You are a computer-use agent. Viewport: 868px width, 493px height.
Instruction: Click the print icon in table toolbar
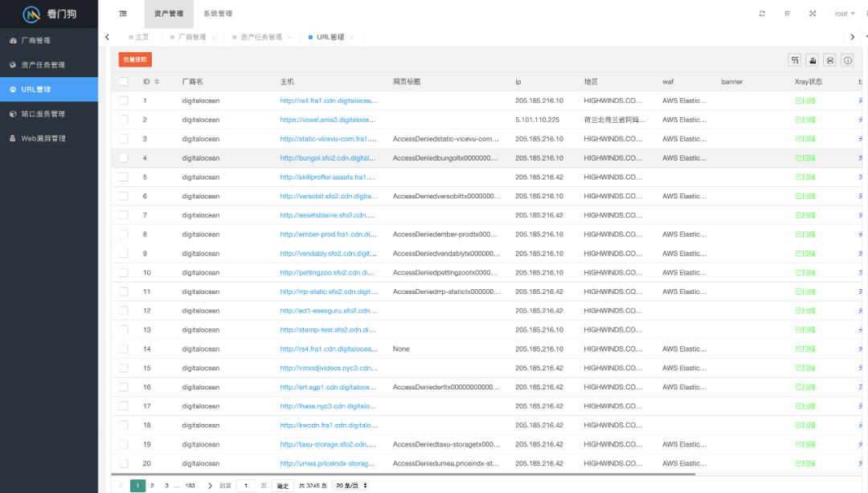pyautogui.click(x=829, y=60)
